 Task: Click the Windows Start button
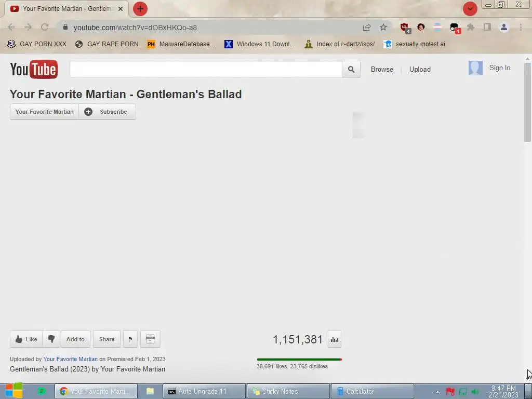click(x=14, y=391)
